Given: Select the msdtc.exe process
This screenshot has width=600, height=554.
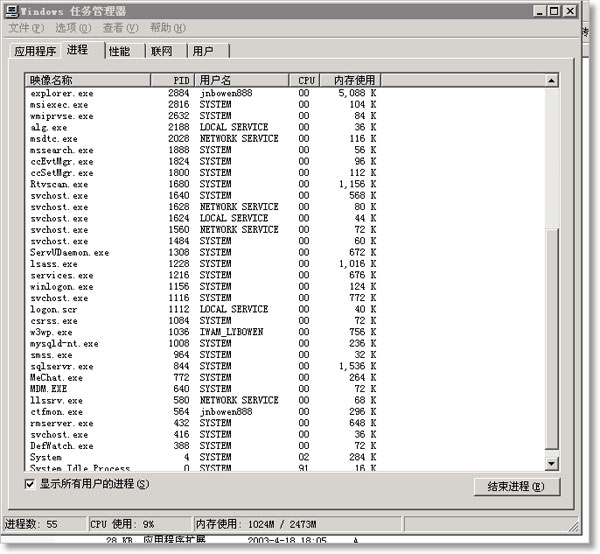Looking at the screenshot, I should coord(203,138).
